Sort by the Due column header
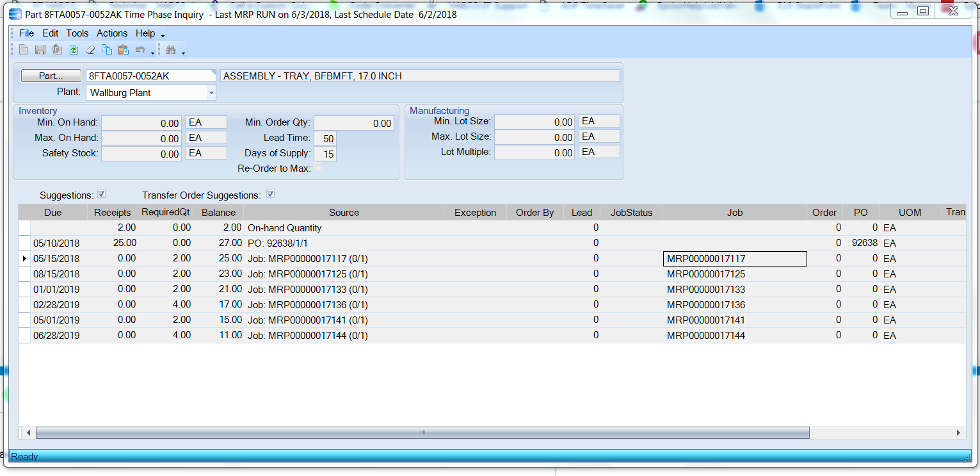The height and width of the screenshot is (476, 980). (53, 212)
